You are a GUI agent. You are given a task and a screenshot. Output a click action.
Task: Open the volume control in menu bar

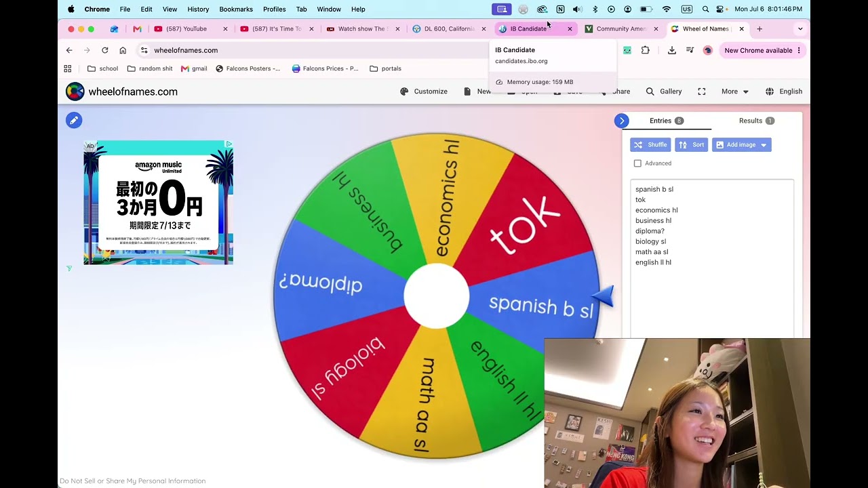pyautogui.click(x=577, y=9)
